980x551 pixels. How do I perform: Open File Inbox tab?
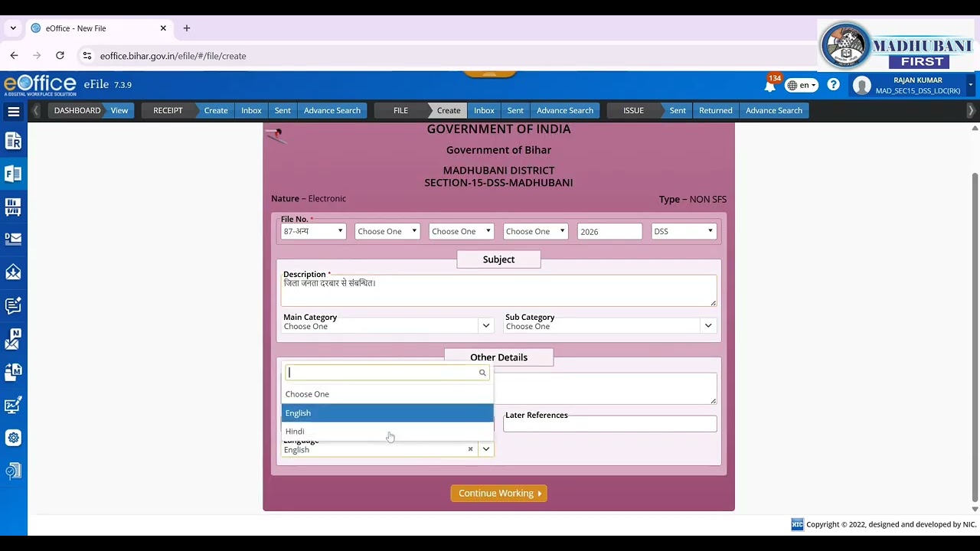484,110
